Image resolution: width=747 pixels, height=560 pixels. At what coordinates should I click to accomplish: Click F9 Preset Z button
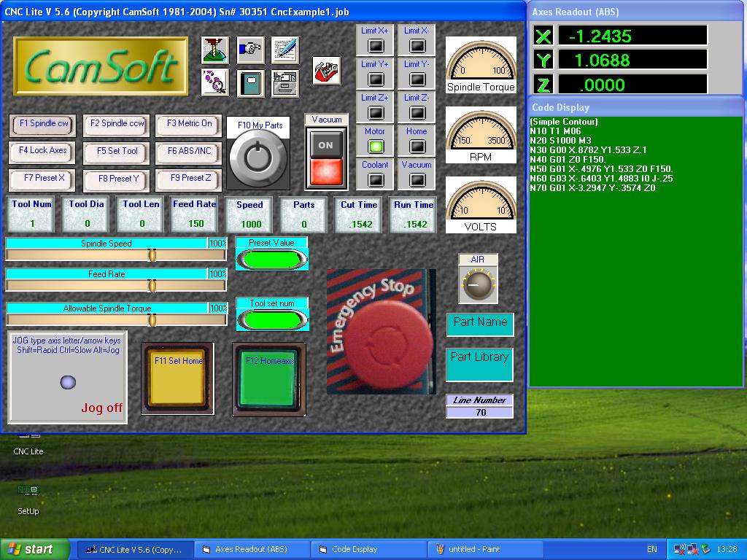coord(189,179)
